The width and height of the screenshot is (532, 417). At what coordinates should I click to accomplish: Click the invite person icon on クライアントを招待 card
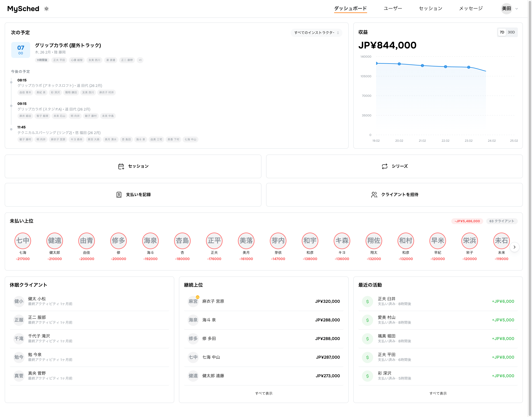[x=374, y=195]
